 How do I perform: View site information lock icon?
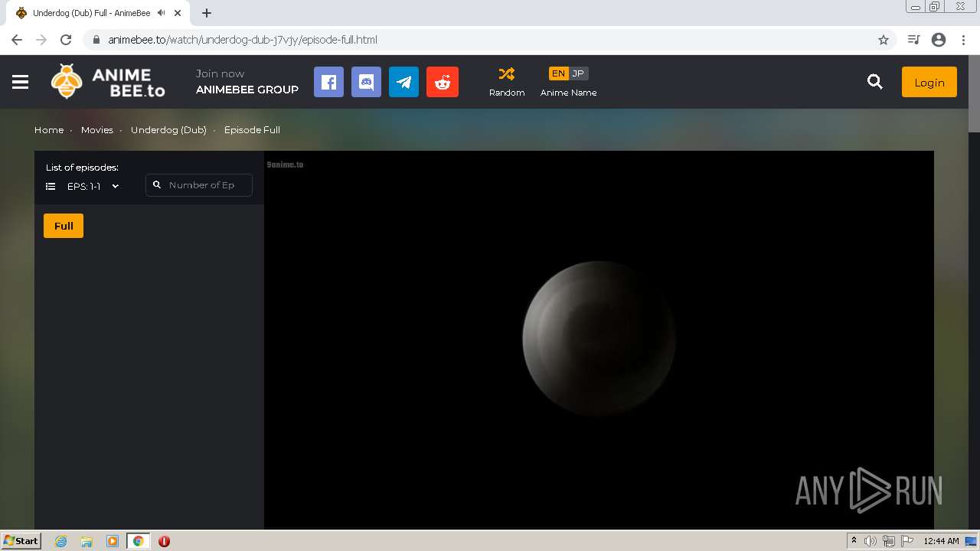click(x=96, y=40)
